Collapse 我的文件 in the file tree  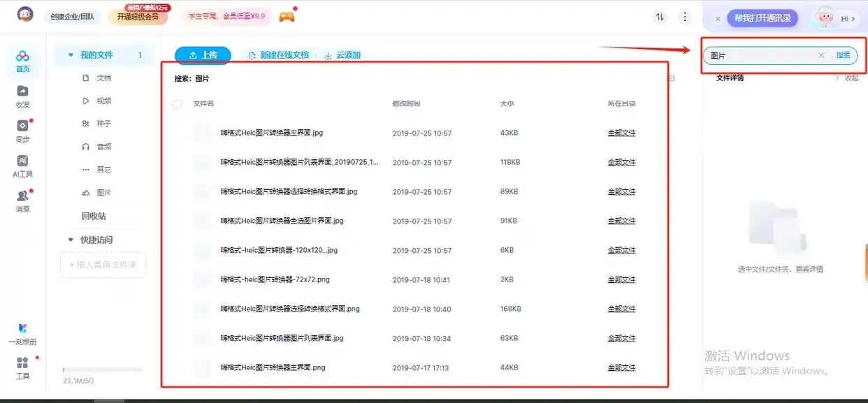click(x=69, y=54)
